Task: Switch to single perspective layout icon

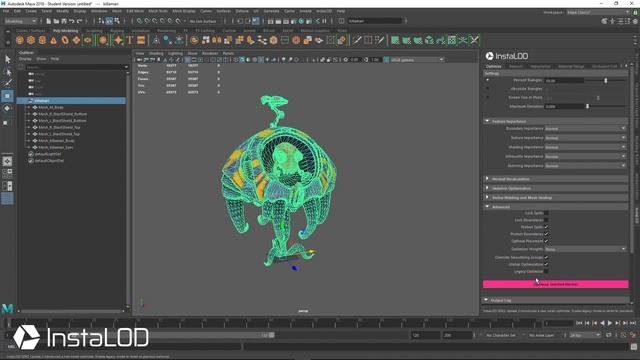Action: click(x=7, y=161)
